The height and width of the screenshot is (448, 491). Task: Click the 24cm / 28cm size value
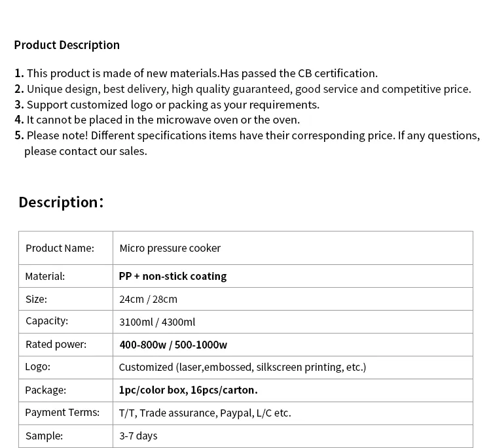coord(148,299)
